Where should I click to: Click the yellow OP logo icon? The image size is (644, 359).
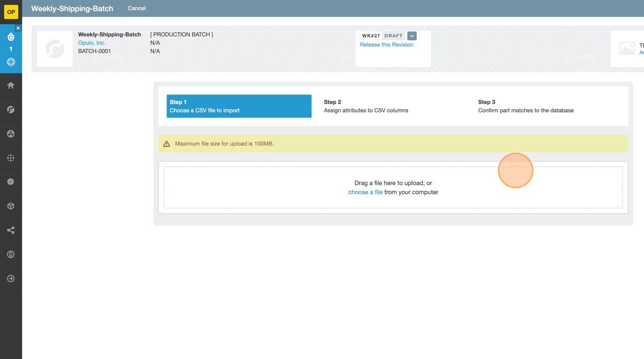(x=11, y=12)
